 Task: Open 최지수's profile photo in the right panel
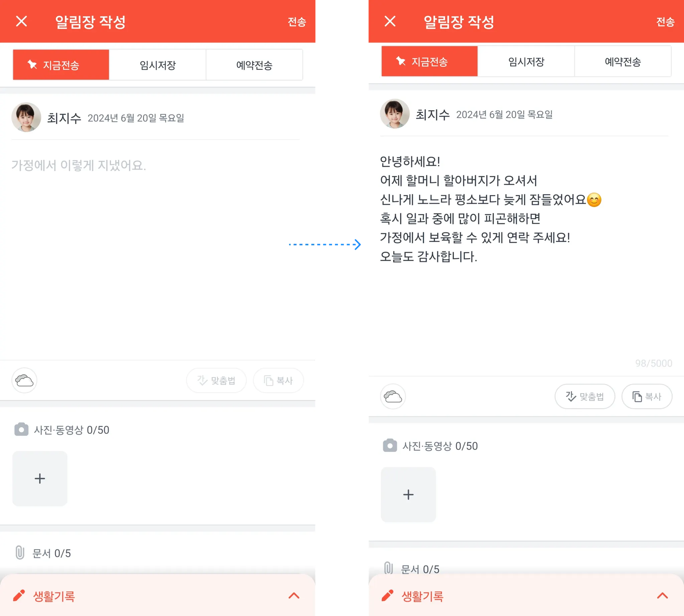(395, 114)
